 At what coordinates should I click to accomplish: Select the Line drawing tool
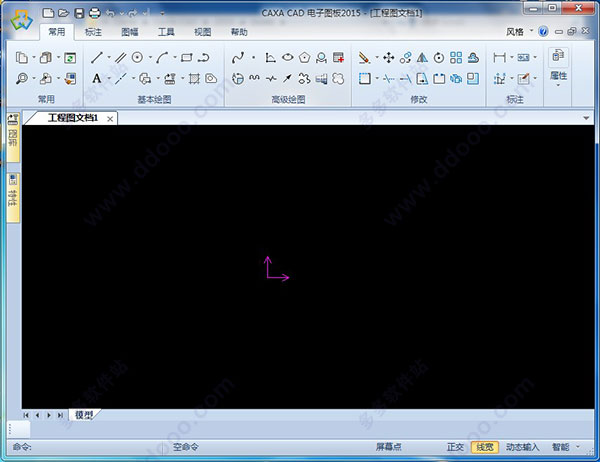tap(97, 58)
